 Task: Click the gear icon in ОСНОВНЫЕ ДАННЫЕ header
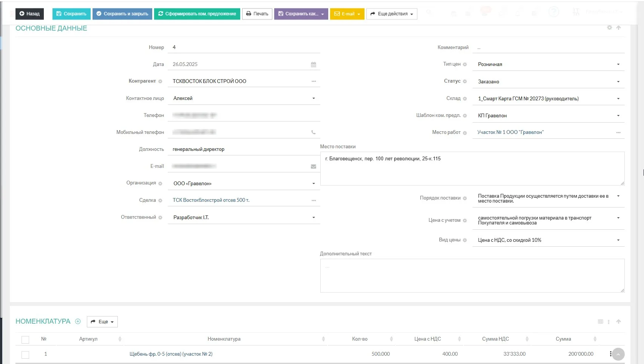pyautogui.click(x=609, y=28)
